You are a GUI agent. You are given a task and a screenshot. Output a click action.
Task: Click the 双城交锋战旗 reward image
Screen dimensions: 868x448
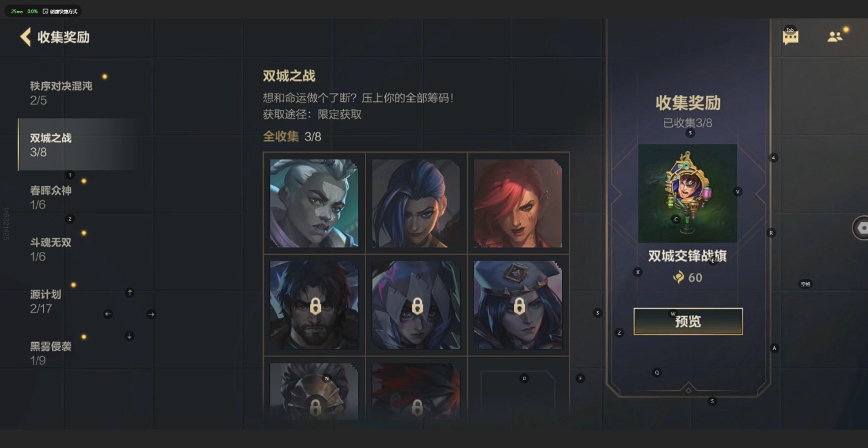[x=688, y=193]
